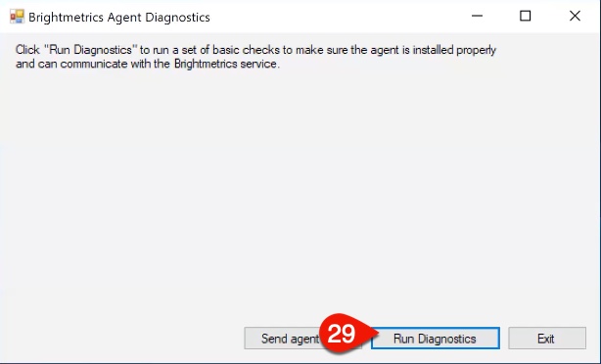Click the word "communicate" in the description
Viewport: 601px width, 364px height.
(x=94, y=64)
